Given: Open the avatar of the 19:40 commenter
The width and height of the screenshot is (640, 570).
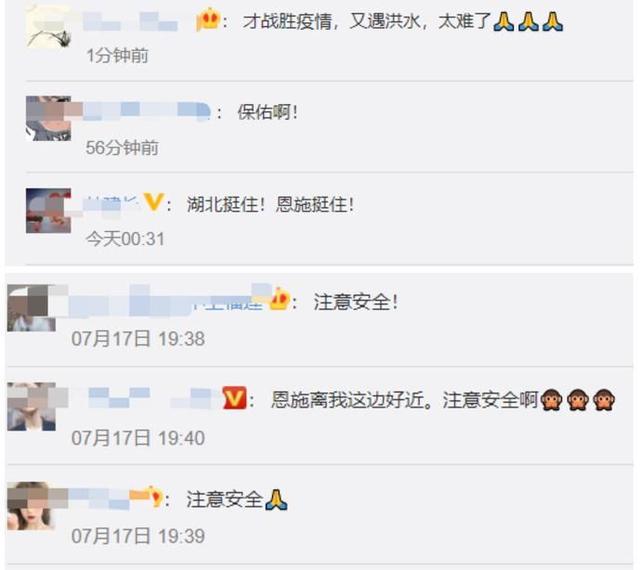Looking at the screenshot, I should [31, 407].
